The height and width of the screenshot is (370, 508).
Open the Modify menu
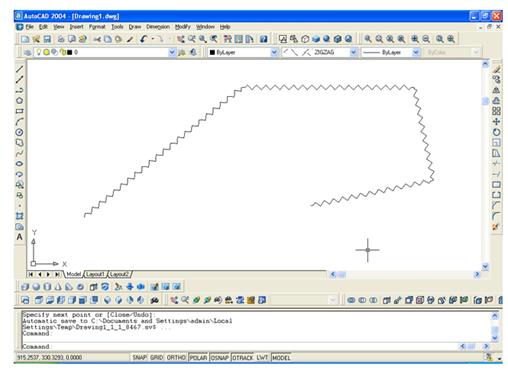[x=183, y=27]
